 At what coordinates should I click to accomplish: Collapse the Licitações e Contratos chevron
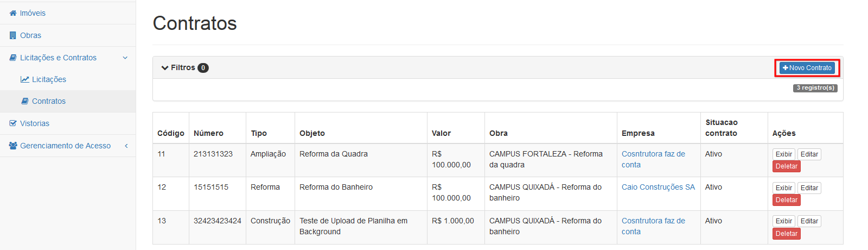(x=125, y=58)
